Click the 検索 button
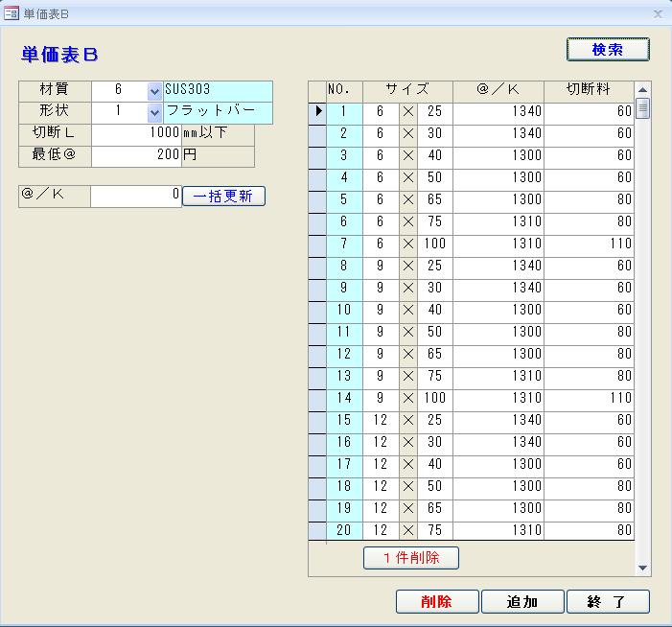This screenshot has width=672, height=627. pyautogui.click(x=608, y=50)
